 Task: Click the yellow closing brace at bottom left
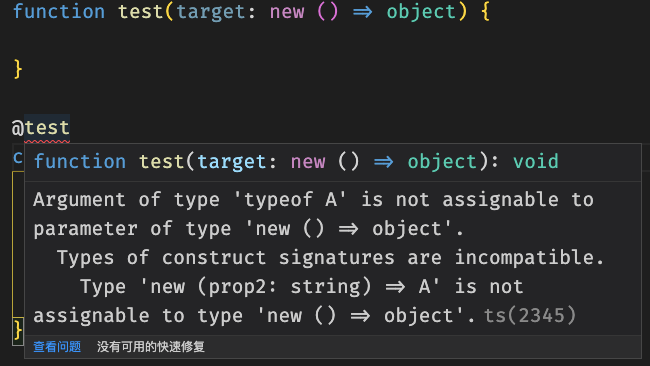[x=17, y=330]
